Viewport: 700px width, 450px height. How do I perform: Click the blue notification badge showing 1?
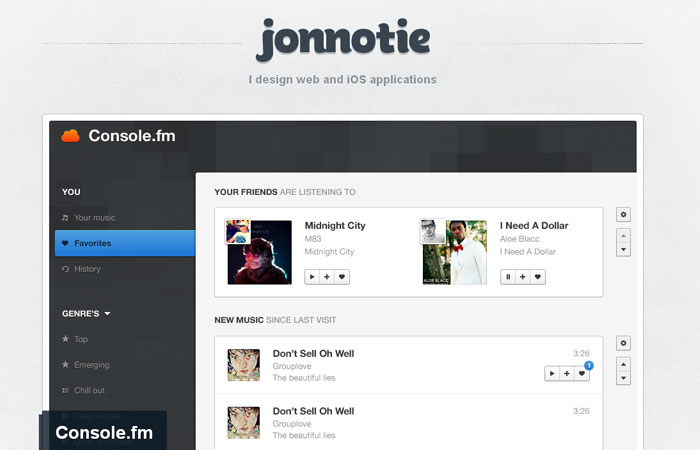pyautogui.click(x=589, y=366)
